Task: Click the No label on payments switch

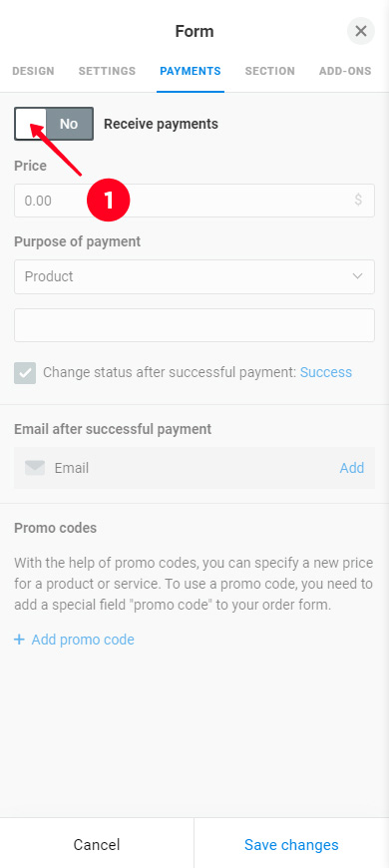Action: click(69, 124)
